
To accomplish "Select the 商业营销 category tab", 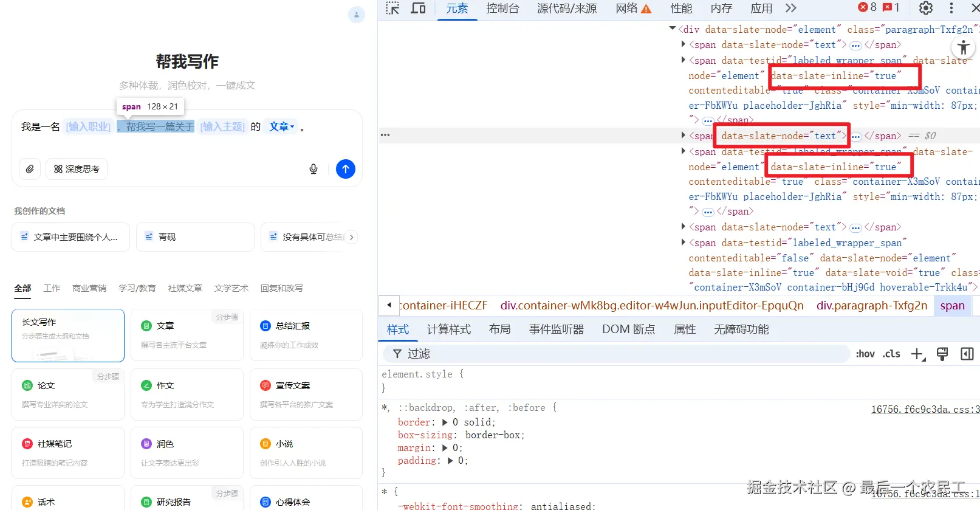I will [x=89, y=288].
